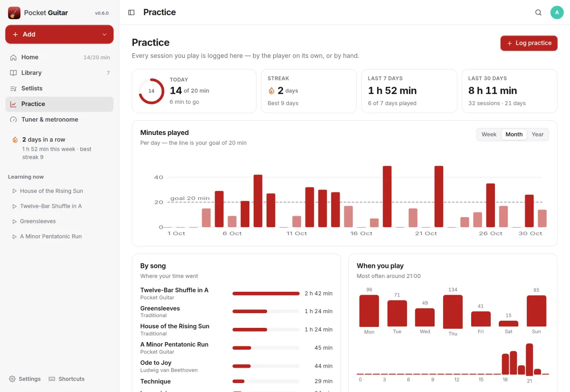Click the Home house icon

coord(13,57)
